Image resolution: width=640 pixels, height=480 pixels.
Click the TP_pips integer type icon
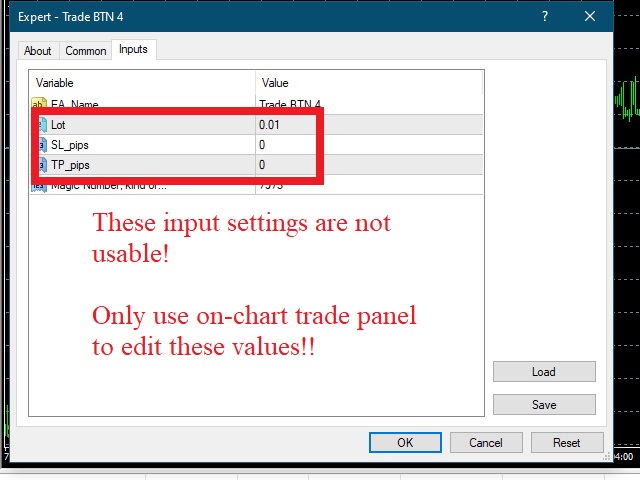pyautogui.click(x=42, y=165)
